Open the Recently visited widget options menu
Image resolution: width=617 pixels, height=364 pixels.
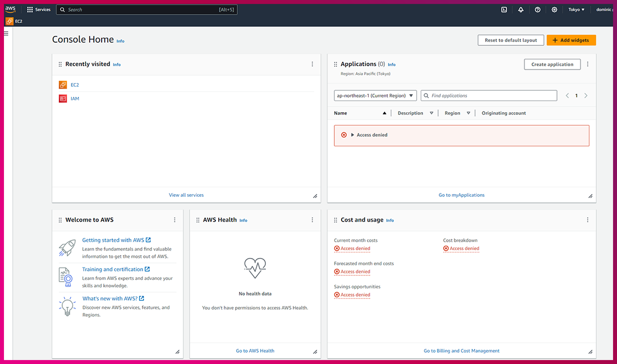click(312, 64)
